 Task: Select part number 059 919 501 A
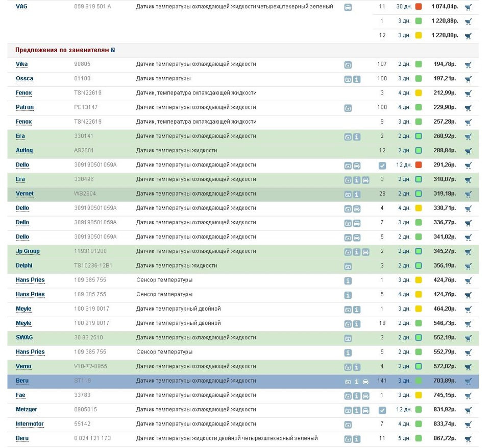[92, 7]
